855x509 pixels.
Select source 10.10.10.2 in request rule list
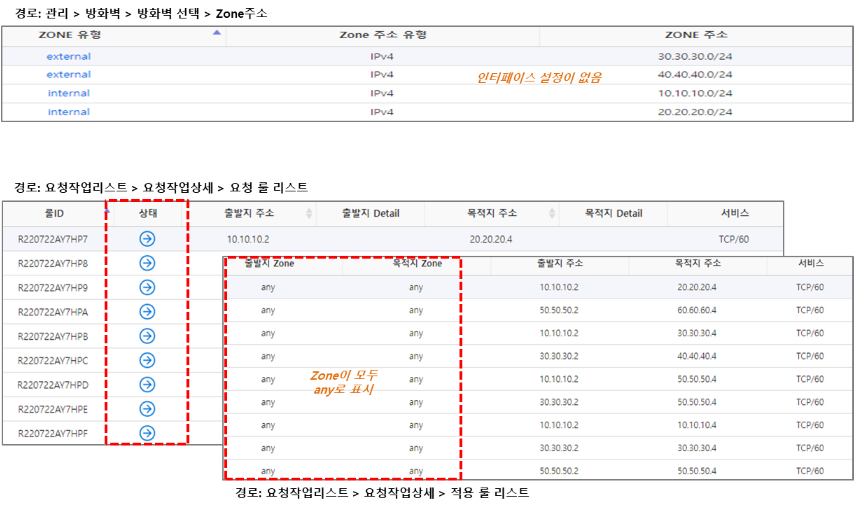pos(248,239)
